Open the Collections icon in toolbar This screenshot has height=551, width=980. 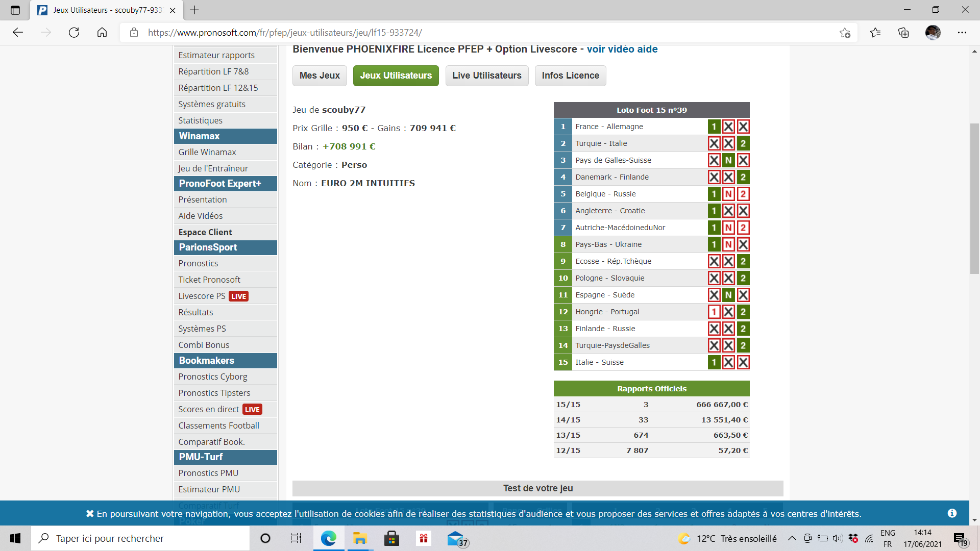point(903,33)
